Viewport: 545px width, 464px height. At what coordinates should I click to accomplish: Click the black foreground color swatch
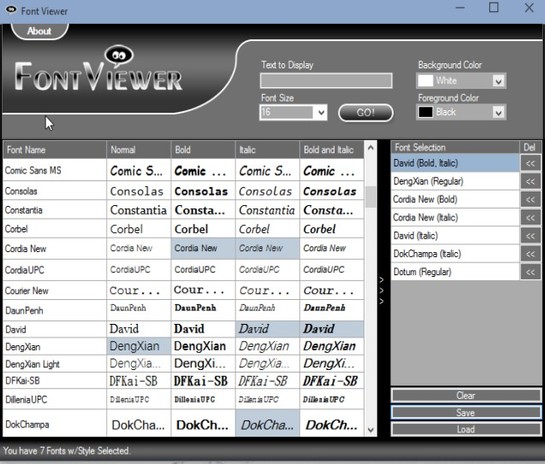pos(425,112)
